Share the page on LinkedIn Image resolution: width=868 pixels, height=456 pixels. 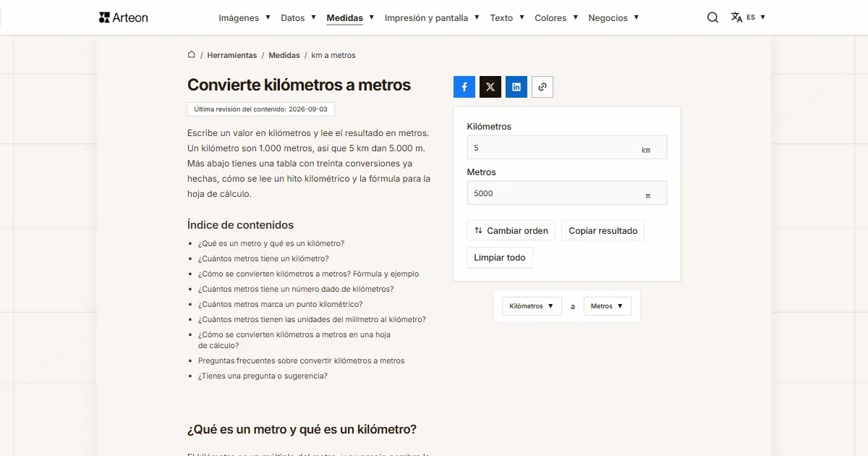[516, 87]
